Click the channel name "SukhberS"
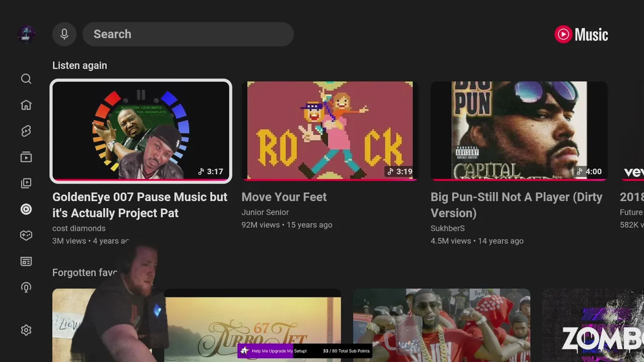Image resolution: width=644 pixels, height=362 pixels. [x=448, y=228]
